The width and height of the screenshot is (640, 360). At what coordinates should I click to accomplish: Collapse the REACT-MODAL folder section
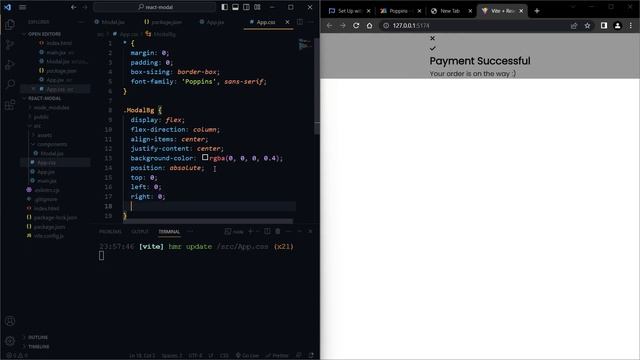click(44, 98)
